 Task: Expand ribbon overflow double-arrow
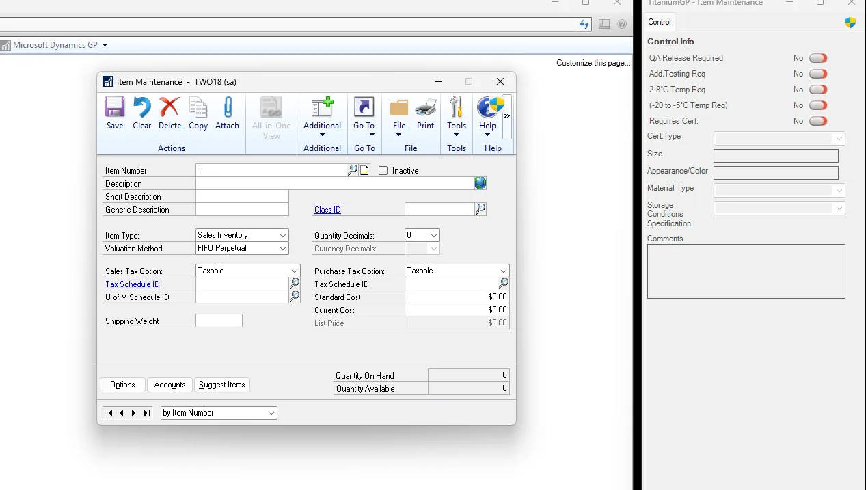(507, 116)
